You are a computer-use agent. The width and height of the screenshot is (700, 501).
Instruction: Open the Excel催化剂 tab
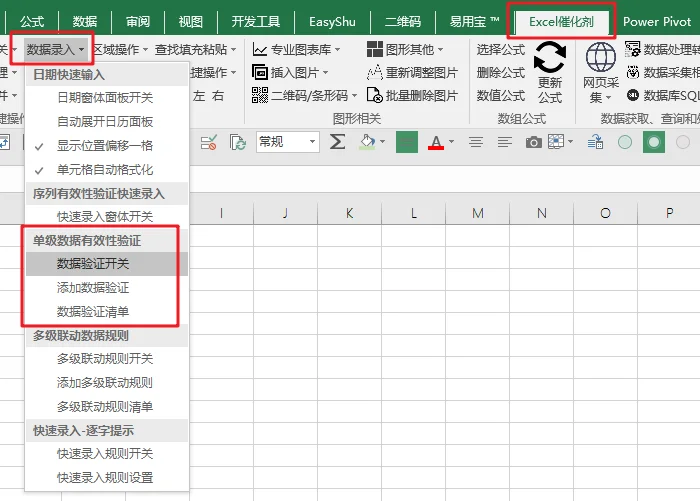click(x=562, y=21)
